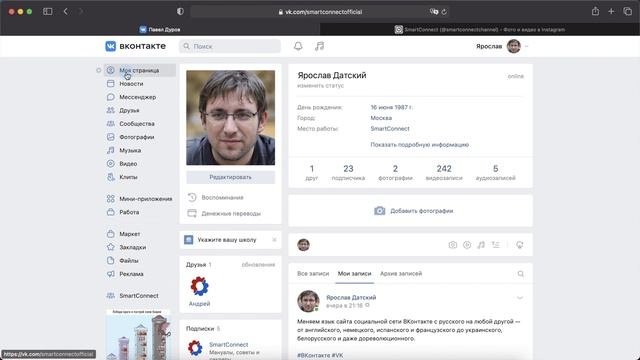Click the Safari address bar

[x=320, y=12]
